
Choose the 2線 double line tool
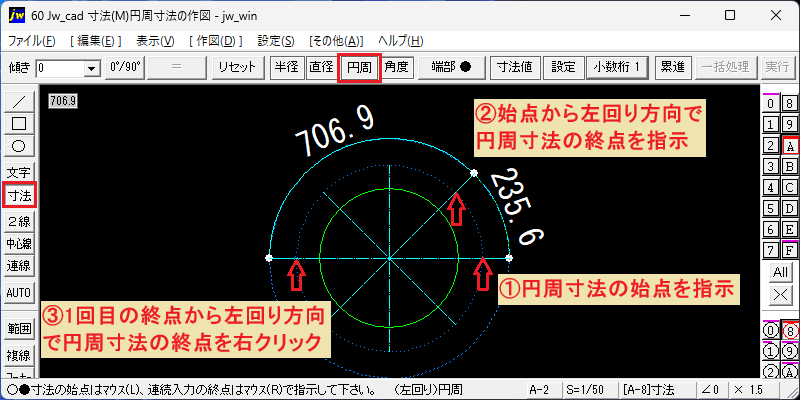(19, 221)
